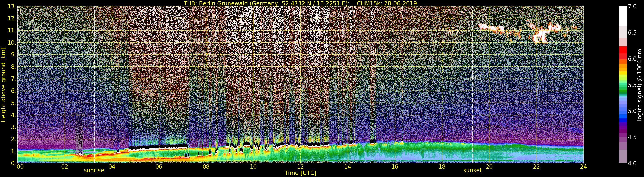Click the white top of the colorbar
644x177 pixels.
pos(623,15)
